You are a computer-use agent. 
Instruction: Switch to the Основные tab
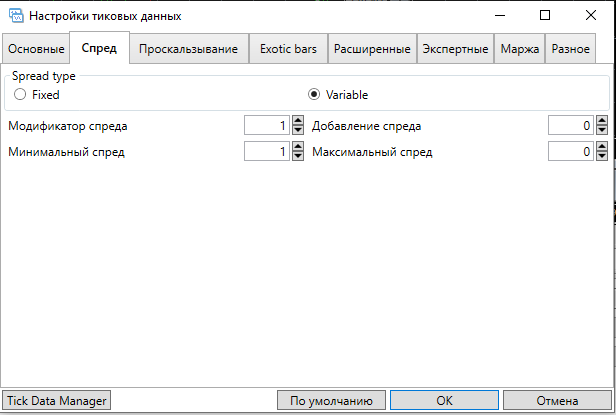[36, 49]
